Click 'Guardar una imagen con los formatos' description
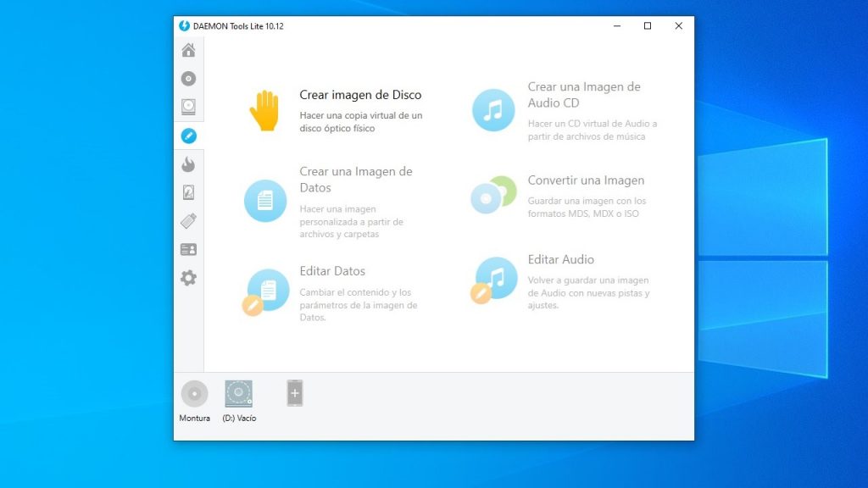This screenshot has width=868, height=488. pos(587,207)
